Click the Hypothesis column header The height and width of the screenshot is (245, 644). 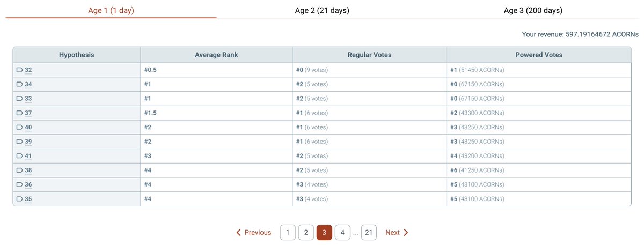(77, 55)
